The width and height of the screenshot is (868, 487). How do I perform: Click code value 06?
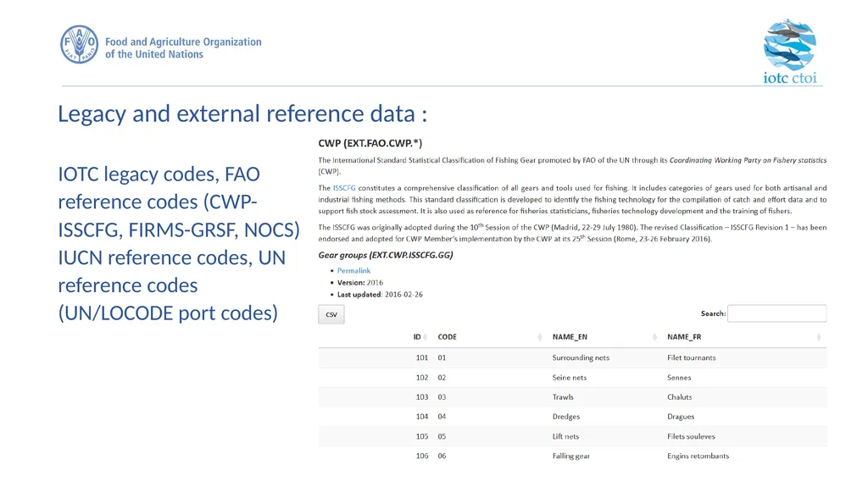(x=442, y=456)
